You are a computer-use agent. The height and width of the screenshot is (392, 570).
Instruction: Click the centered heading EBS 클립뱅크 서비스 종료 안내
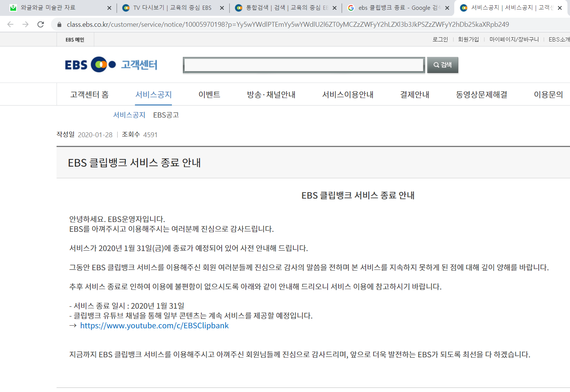click(358, 195)
